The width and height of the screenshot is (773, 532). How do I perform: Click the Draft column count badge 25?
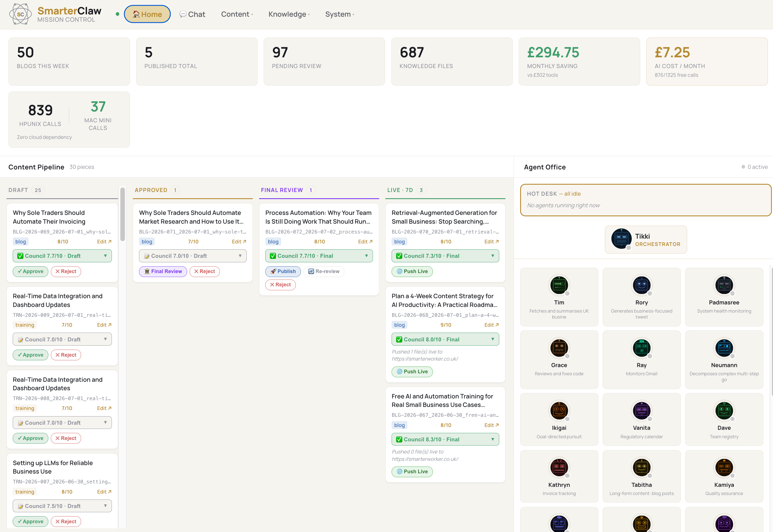[x=38, y=190]
